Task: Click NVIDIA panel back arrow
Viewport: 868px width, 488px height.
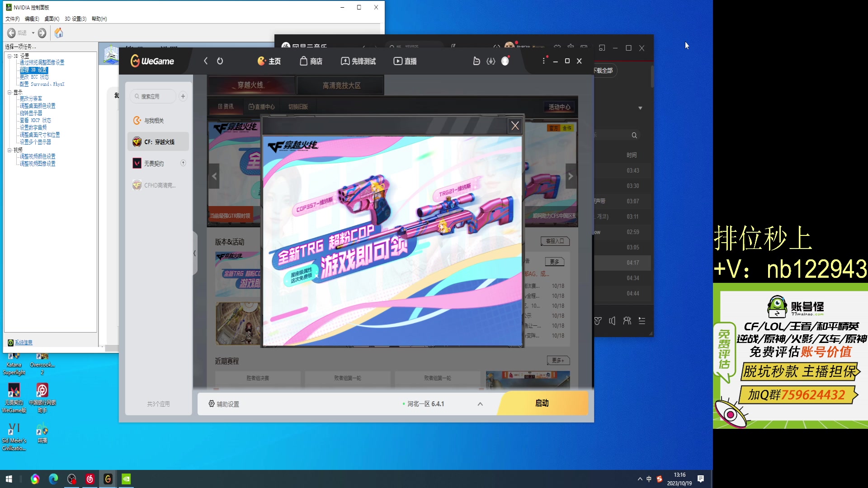Action: point(11,33)
